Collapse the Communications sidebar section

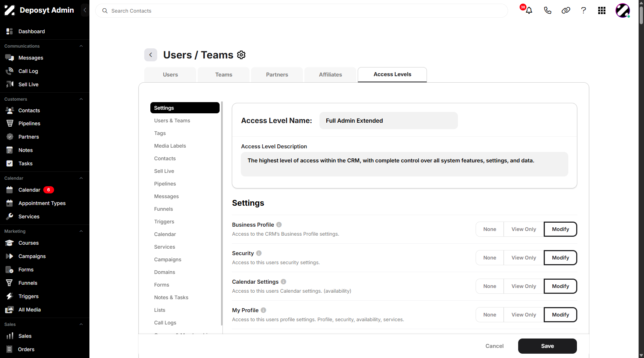point(81,46)
